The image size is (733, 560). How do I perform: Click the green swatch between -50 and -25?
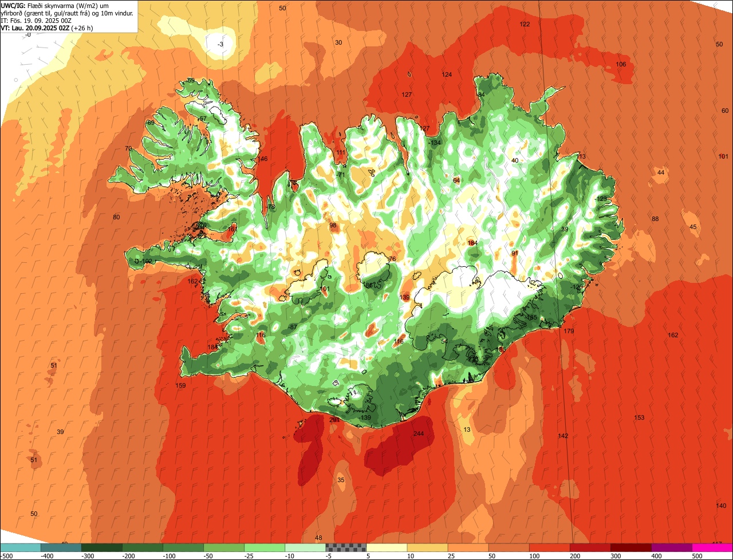(224, 547)
